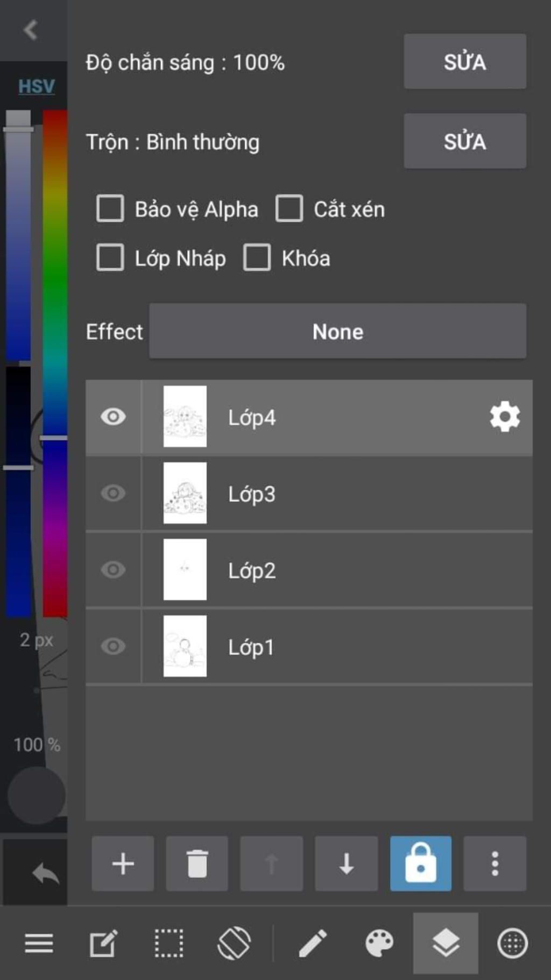Open the three-dot layer options menu
The width and height of the screenshot is (551, 980).
[495, 864]
